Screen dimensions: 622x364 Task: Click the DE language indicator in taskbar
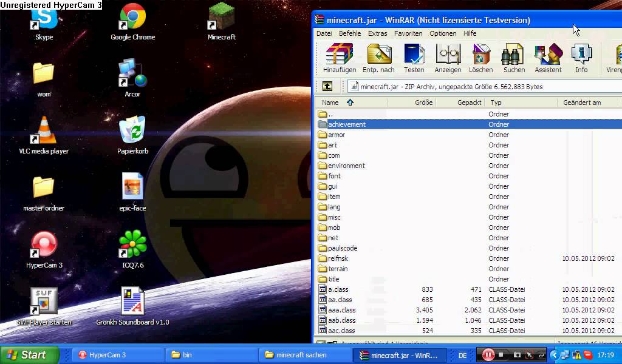pos(462,356)
